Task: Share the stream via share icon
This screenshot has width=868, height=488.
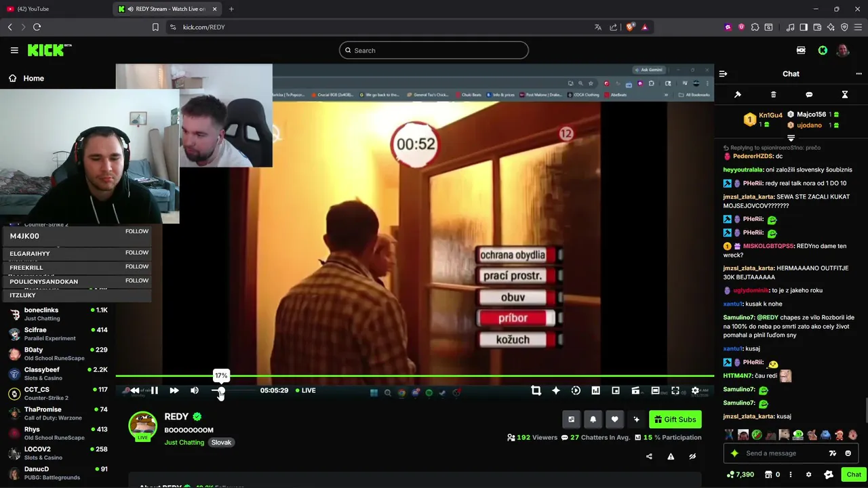Action: pos(649,457)
